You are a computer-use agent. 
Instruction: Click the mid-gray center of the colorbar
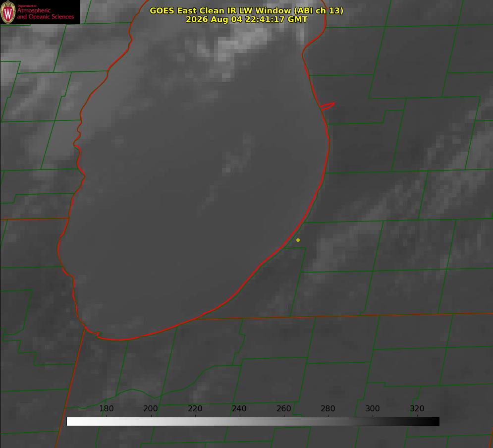[253, 422]
